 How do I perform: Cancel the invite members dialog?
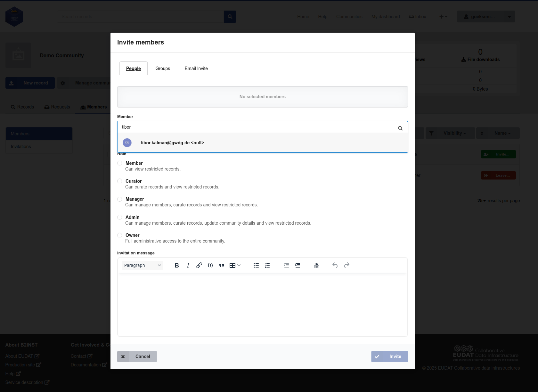click(137, 356)
